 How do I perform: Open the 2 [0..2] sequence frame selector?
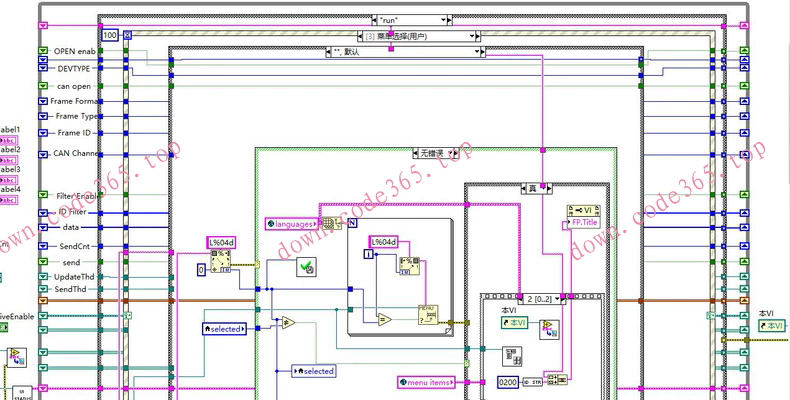click(x=556, y=299)
